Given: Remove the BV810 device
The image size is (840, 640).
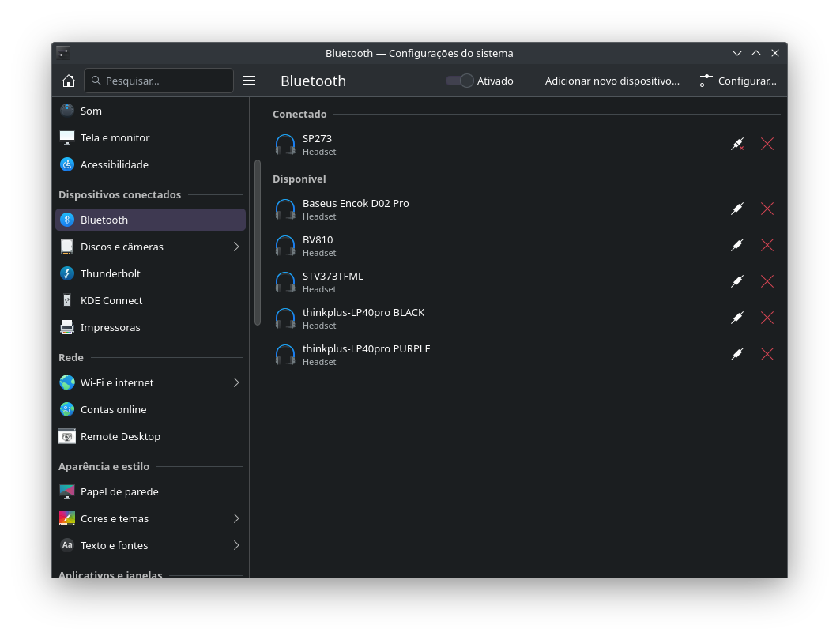Looking at the screenshot, I should (767, 245).
